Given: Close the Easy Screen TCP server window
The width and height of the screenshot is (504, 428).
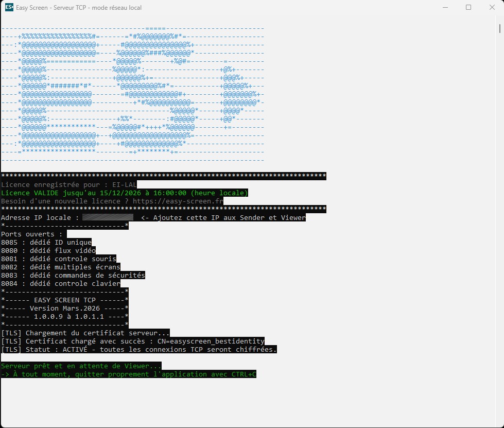Looking at the screenshot, I should (x=492, y=8).
